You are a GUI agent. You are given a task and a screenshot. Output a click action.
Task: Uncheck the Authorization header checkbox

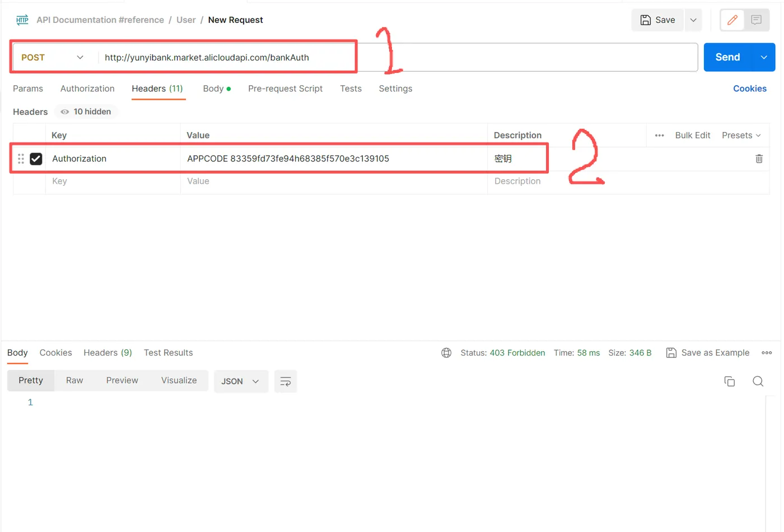[x=36, y=159]
